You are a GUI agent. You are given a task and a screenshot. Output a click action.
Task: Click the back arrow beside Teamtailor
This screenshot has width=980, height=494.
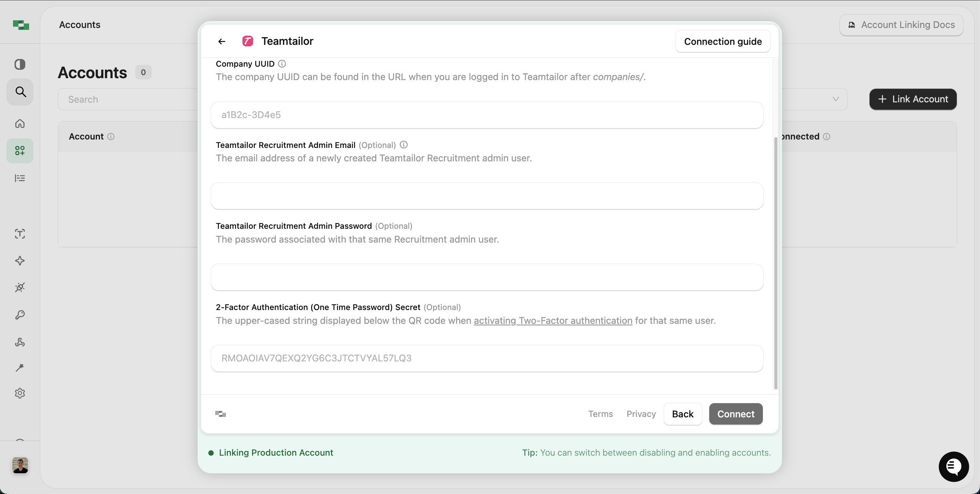pyautogui.click(x=222, y=41)
